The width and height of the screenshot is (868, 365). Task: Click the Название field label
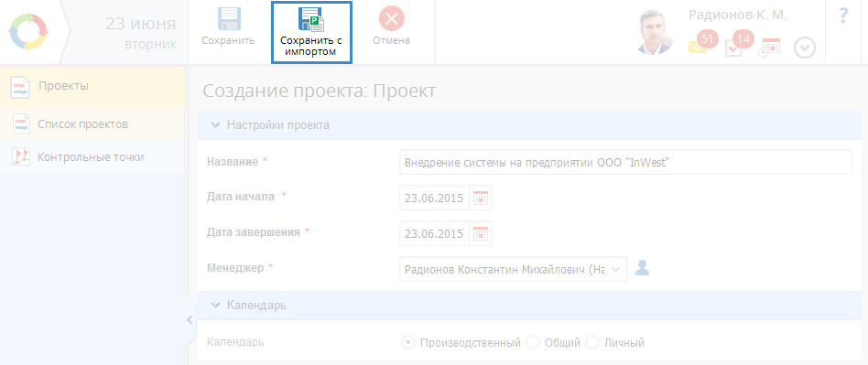[x=233, y=162]
